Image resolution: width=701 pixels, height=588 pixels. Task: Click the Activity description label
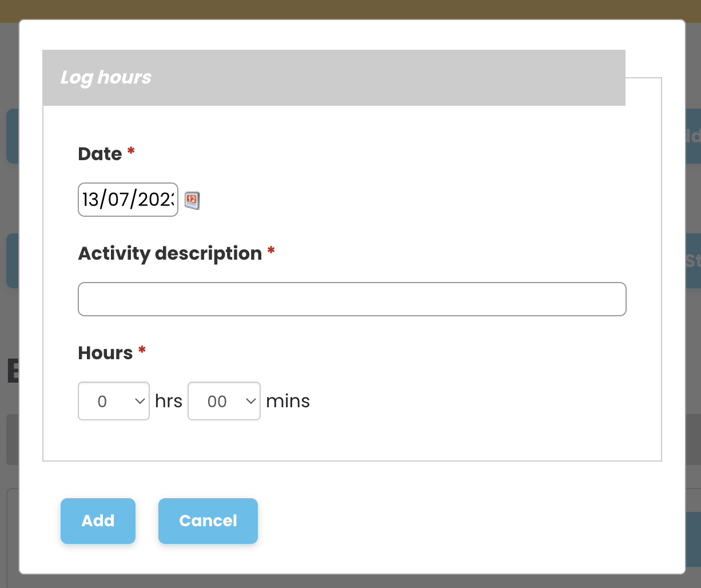(170, 253)
